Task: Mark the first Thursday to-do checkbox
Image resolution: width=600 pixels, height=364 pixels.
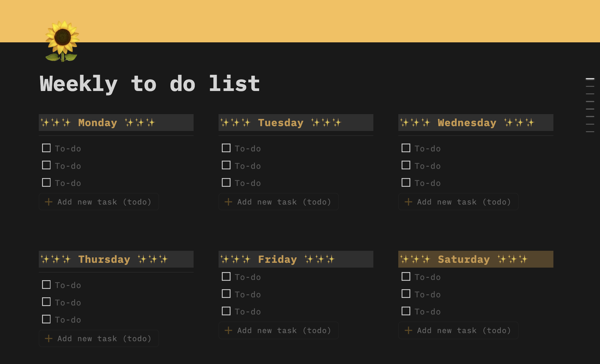Action: point(46,285)
